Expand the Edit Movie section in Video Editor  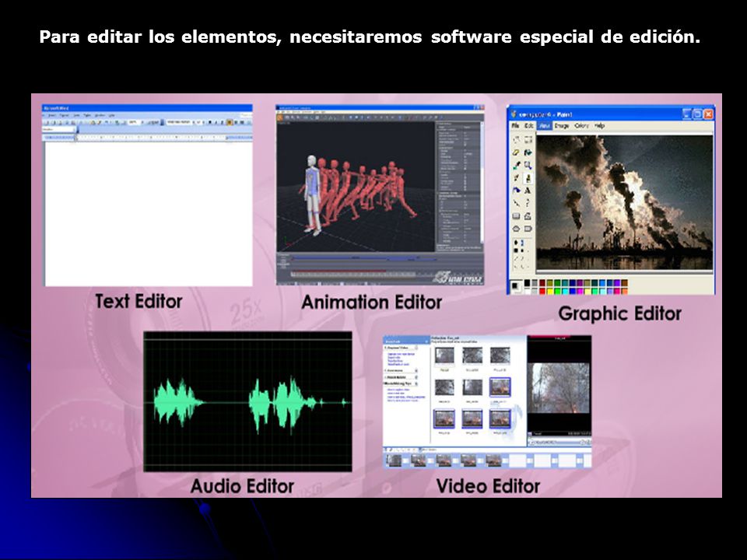pos(416,370)
